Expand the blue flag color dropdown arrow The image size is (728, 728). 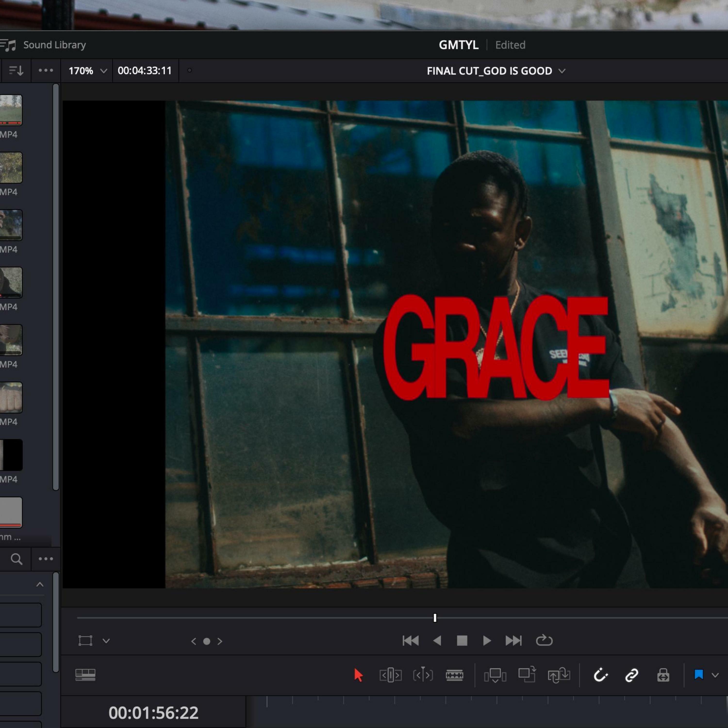[x=715, y=675]
